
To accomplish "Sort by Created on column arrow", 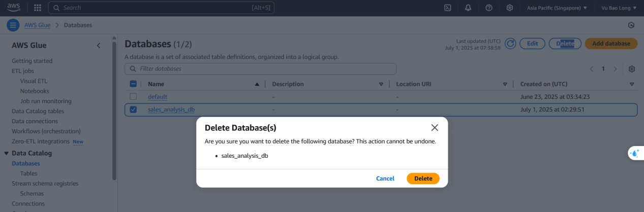I will click(x=632, y=84).
